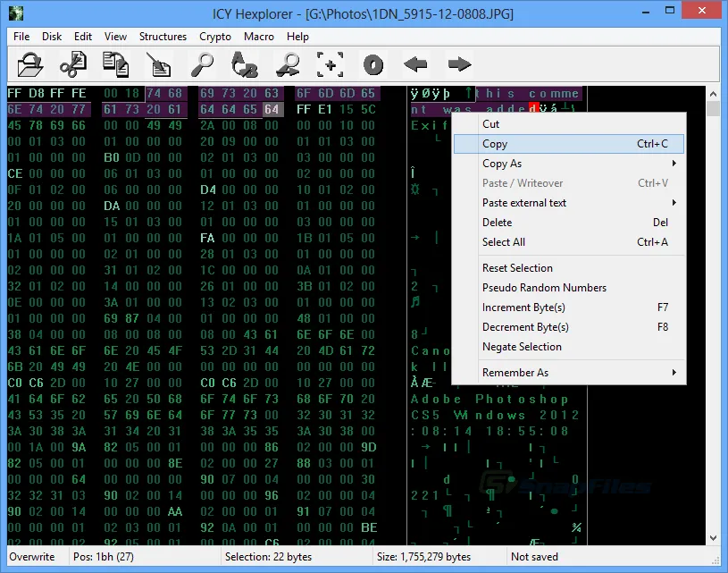Open the View menu
Image resolution: width=728 pixels, height=573 pixels.
click(115, 37)
